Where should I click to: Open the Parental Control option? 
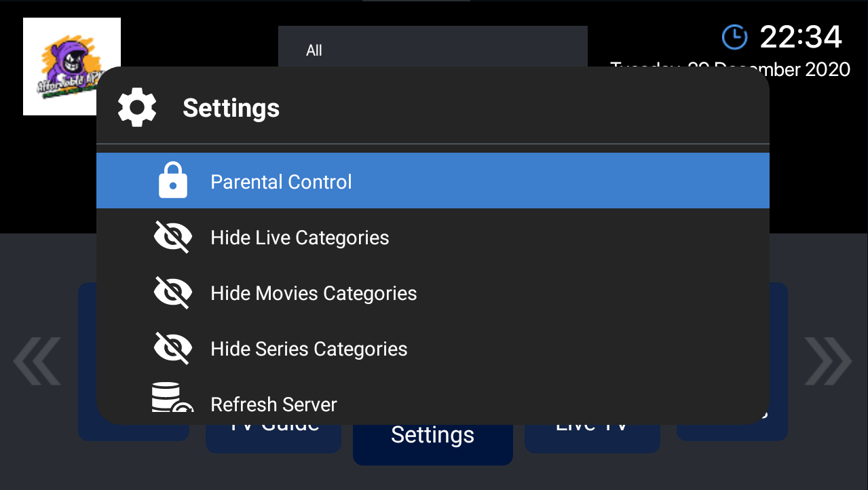(281, 182)
